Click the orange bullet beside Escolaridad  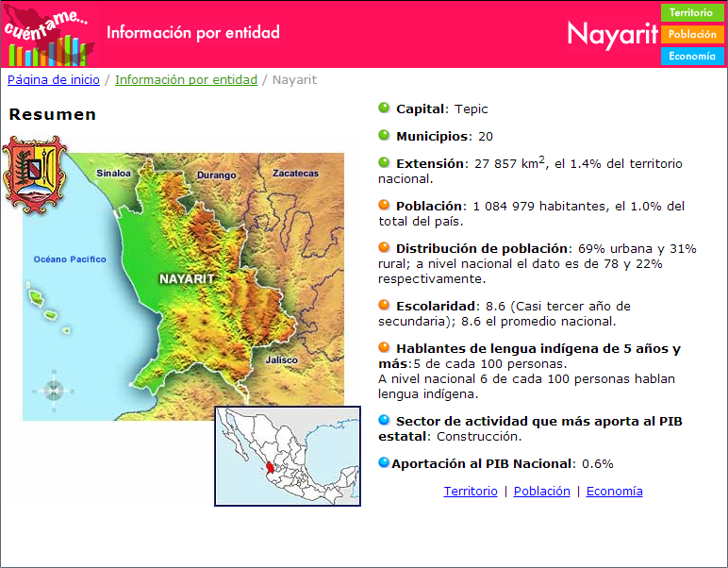click(x=384, y=305)
